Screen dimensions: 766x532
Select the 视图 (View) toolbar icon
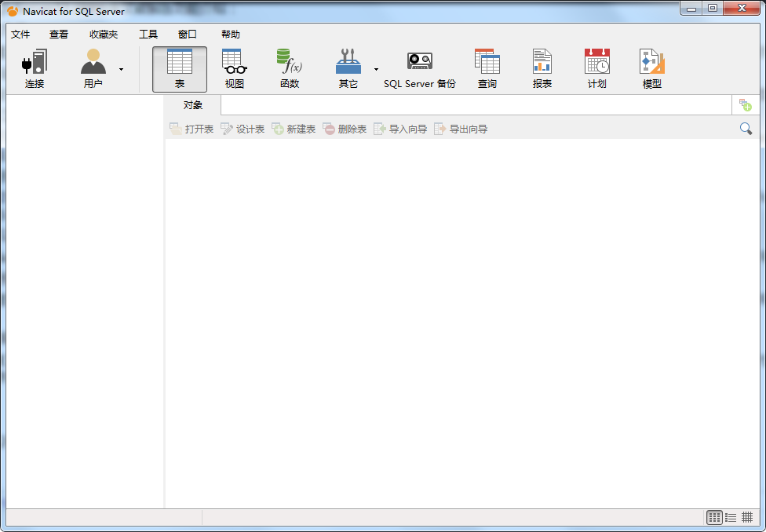click(235, 68)
